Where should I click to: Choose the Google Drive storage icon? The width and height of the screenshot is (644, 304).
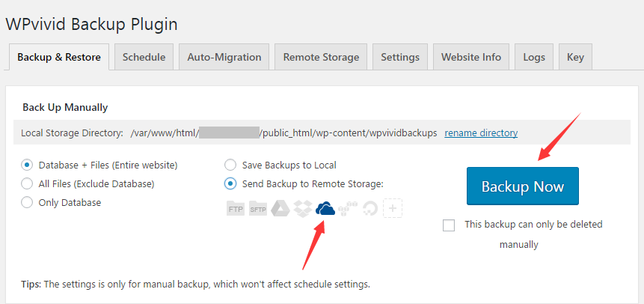click(280, 209)
